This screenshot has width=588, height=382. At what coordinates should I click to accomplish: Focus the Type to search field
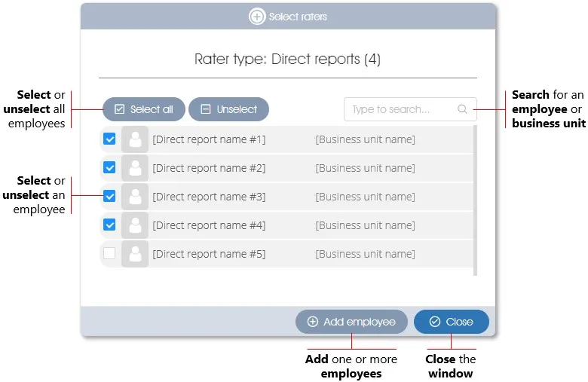pos(400,109)
